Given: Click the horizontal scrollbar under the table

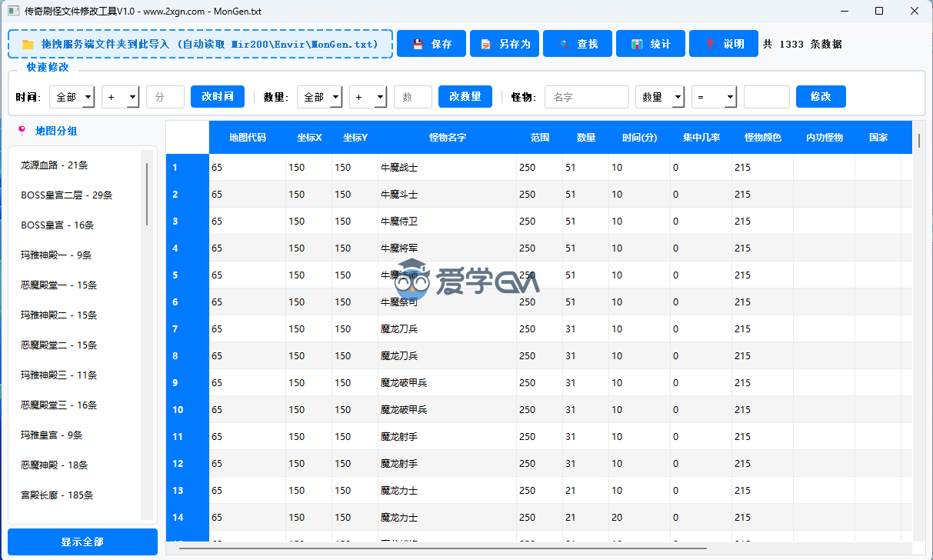Looking at the screenshot, I should point(442,548).
